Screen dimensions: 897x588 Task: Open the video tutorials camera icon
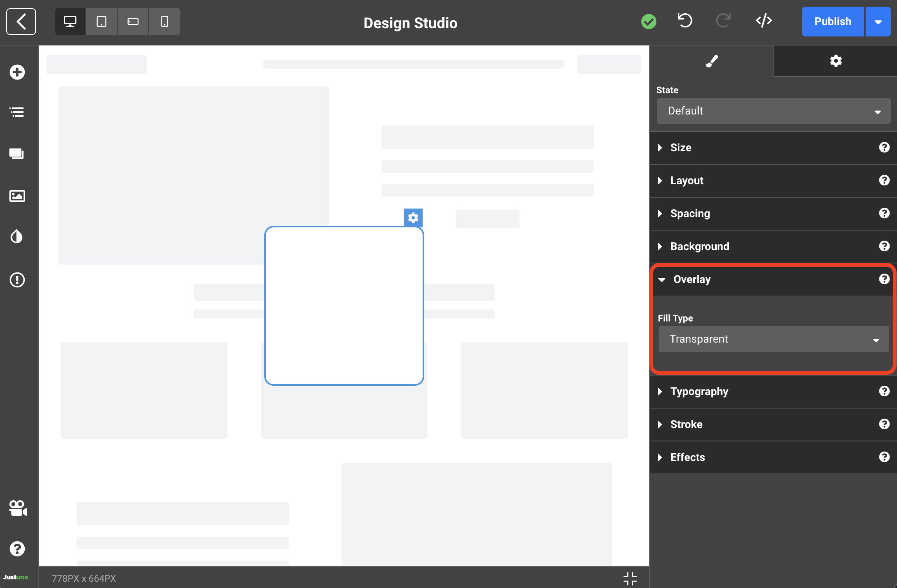pyautogui.click(x=18, y=508)
